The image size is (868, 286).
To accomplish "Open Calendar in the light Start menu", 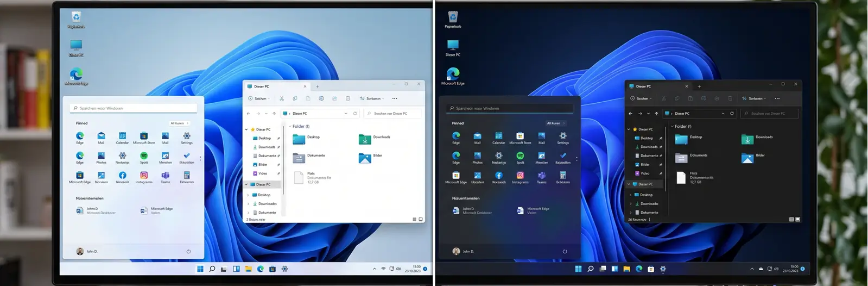I will pyautogui.click(x=122, y=138).
